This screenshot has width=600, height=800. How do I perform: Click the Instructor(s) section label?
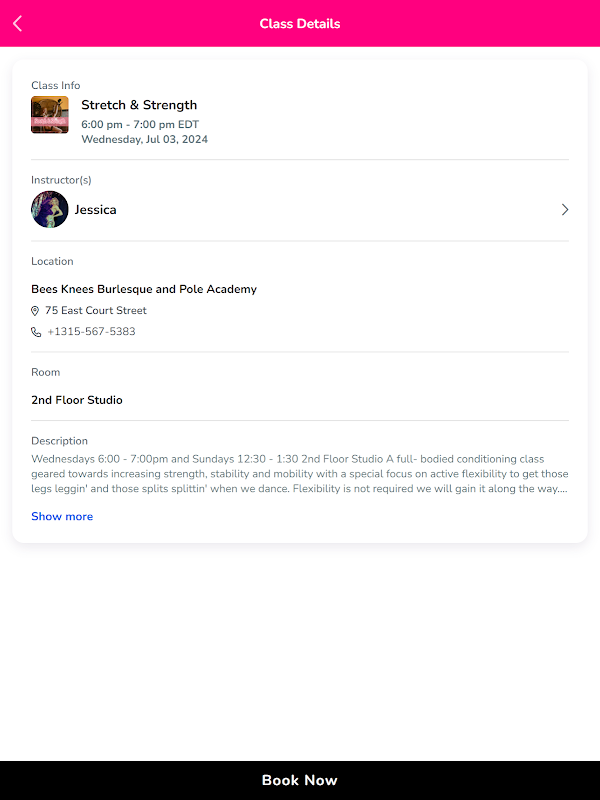(x=61, y=180)
